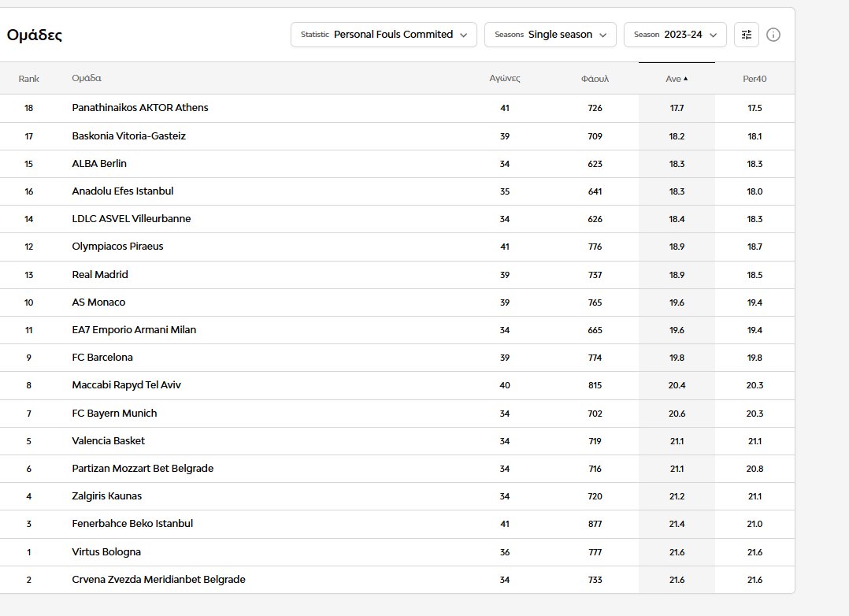Select Fenerbahce Per40 value 21.0
Viewport: 849px width, 616px height.
[754, 524]
